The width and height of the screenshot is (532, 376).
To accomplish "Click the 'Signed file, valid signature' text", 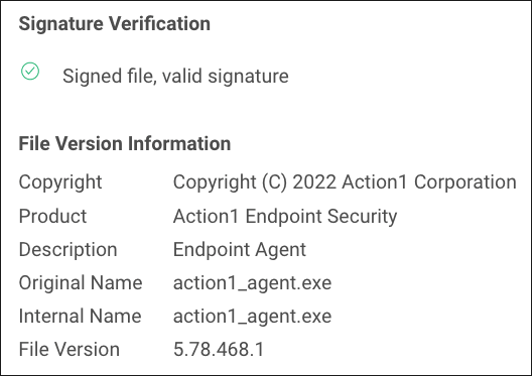I will tap(175, 76).
